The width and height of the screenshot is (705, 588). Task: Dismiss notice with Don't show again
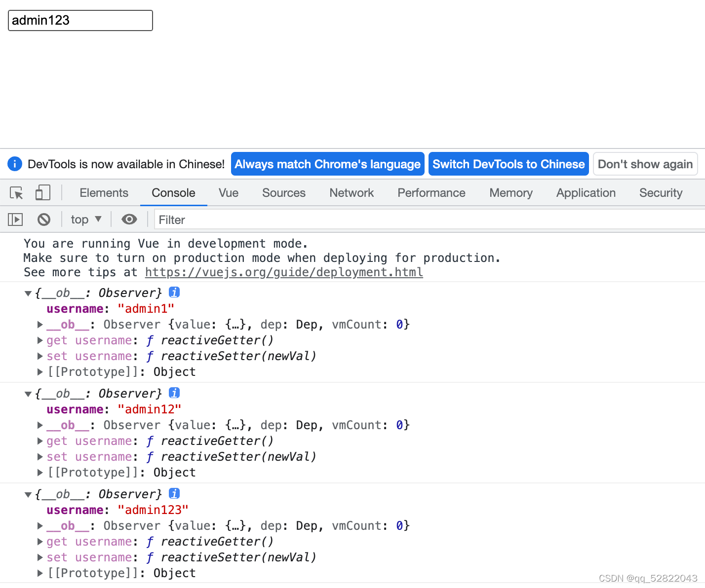click(x=645, y=164)
